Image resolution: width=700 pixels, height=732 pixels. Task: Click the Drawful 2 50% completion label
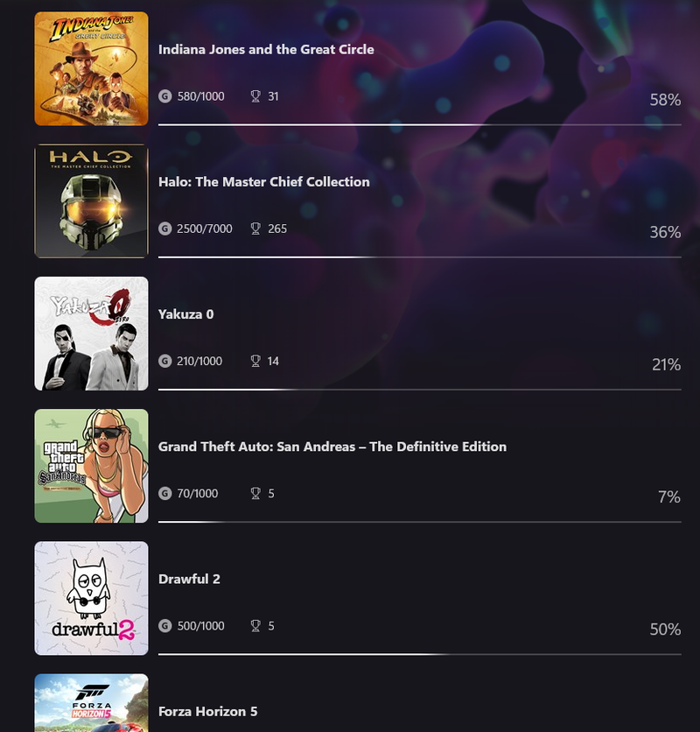[x=665, y=630]
